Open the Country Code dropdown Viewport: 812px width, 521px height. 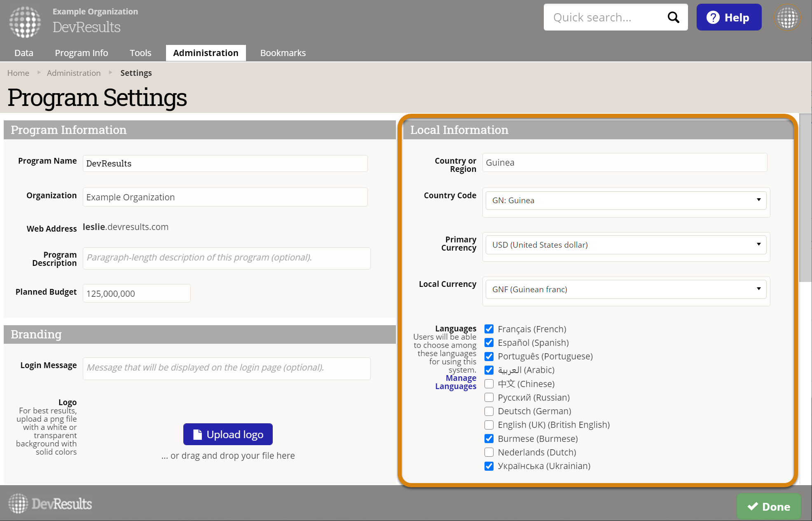[625, 200]
